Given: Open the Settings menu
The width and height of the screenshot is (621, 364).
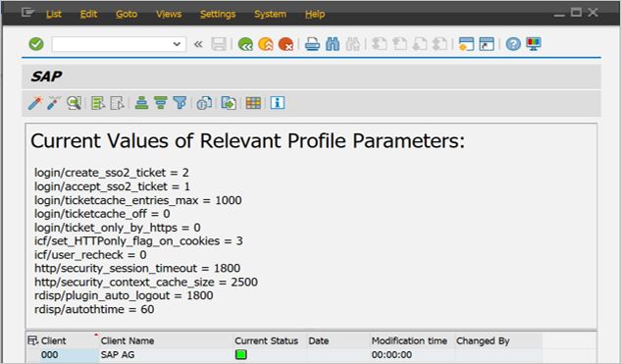Looking at the screenshot, I should click(x=218, y=14).
